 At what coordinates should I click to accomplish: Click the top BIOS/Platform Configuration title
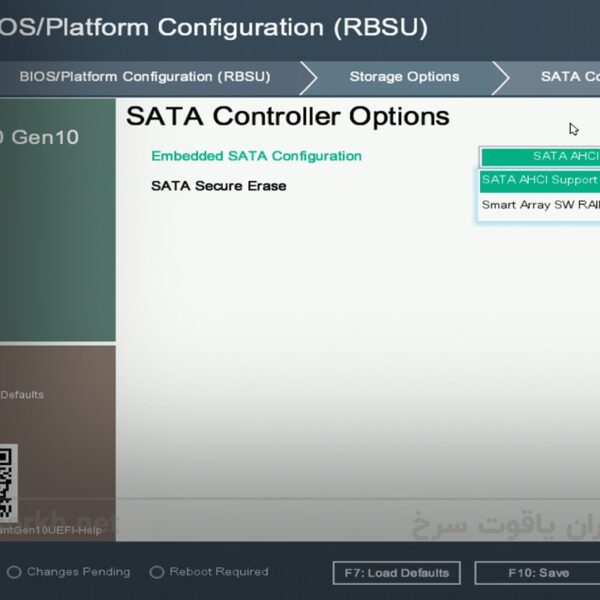coord(213,27)
